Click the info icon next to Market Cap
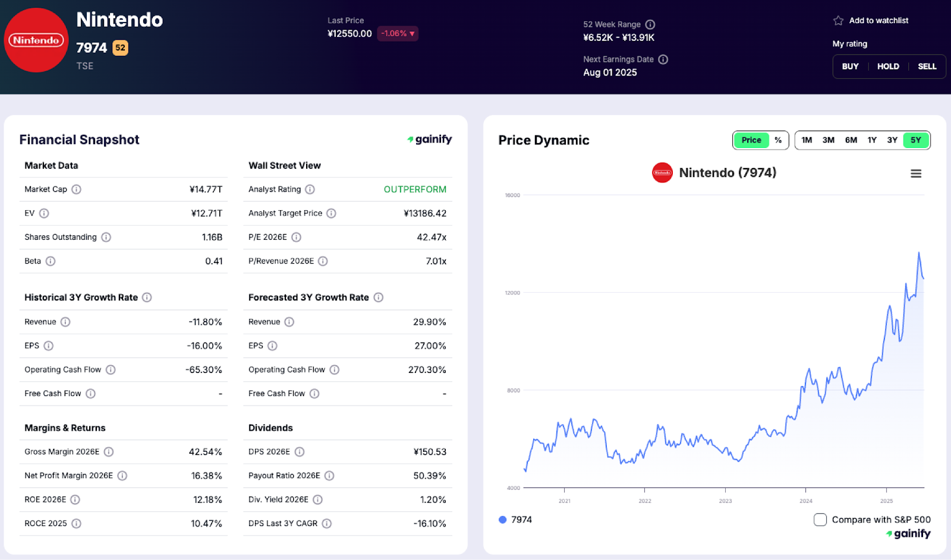951x560 pixels. pos(76,189)
